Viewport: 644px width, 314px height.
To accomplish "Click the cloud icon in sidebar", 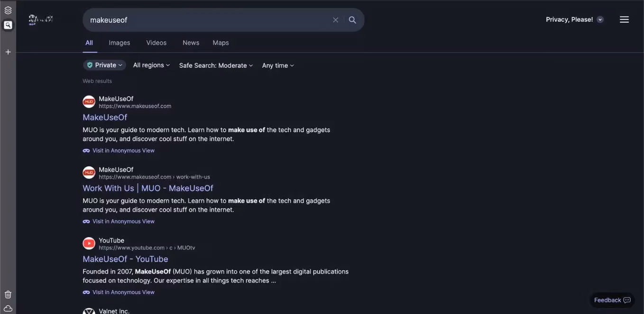I will [x=8, y=308].
